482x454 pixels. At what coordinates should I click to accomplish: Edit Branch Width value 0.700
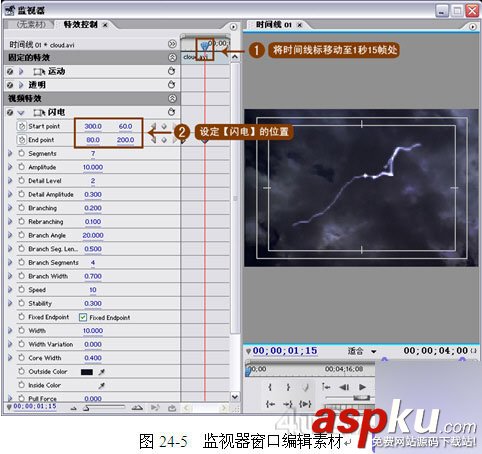pos(93,276)
